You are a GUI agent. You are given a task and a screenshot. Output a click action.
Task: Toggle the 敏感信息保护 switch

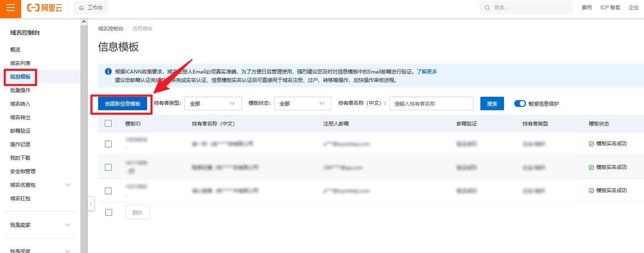[x=520, y=103]
